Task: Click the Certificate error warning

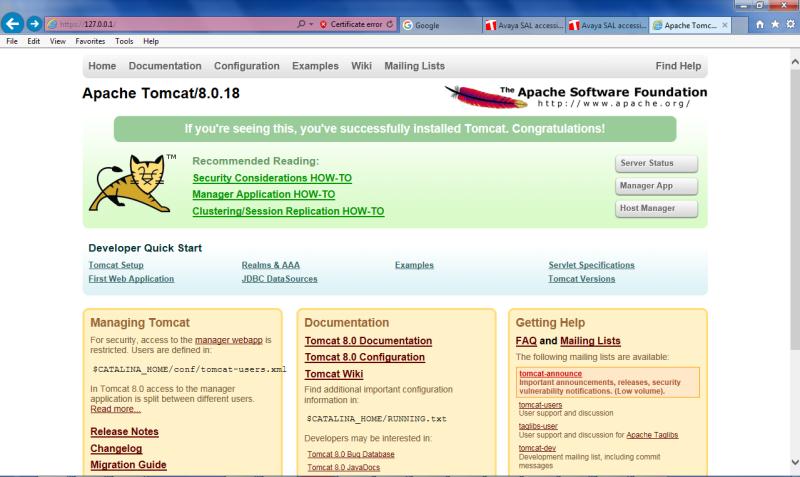Action: 351,24
